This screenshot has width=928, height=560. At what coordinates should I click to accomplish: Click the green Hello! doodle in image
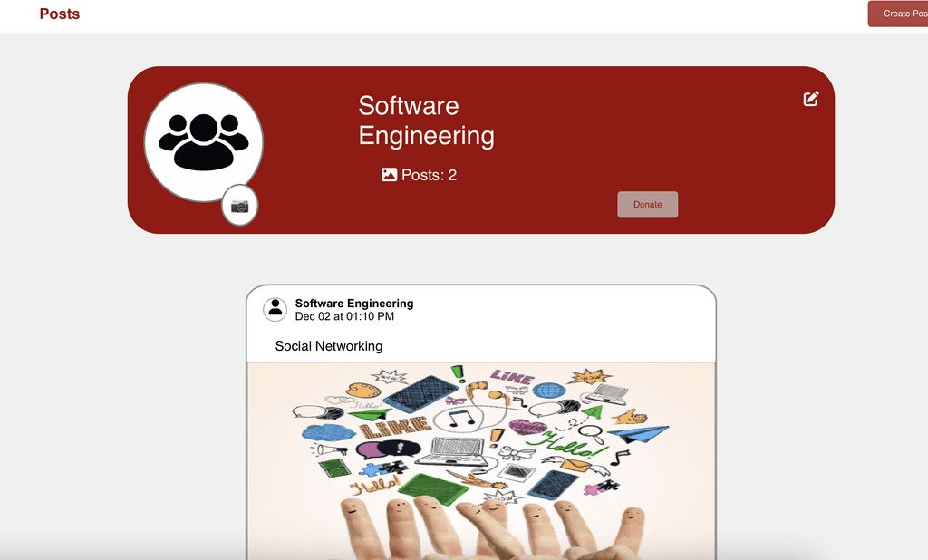(565, 444)
